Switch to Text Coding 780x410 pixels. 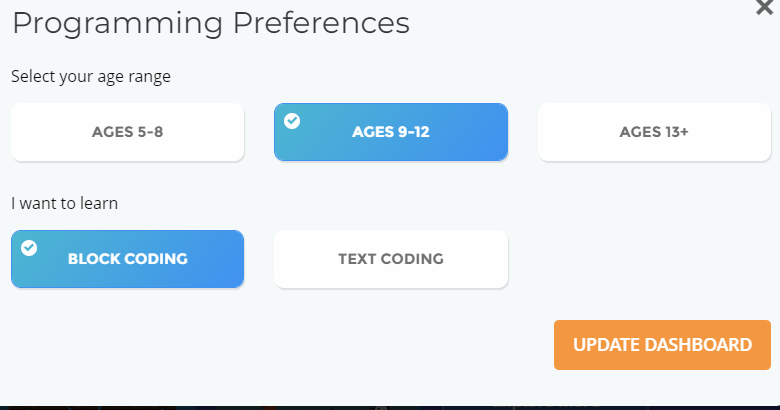click(x=390, y=259)
